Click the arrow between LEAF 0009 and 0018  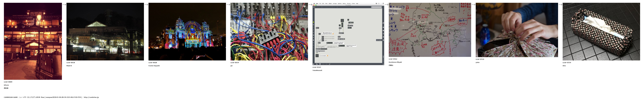tap(64, 4)
